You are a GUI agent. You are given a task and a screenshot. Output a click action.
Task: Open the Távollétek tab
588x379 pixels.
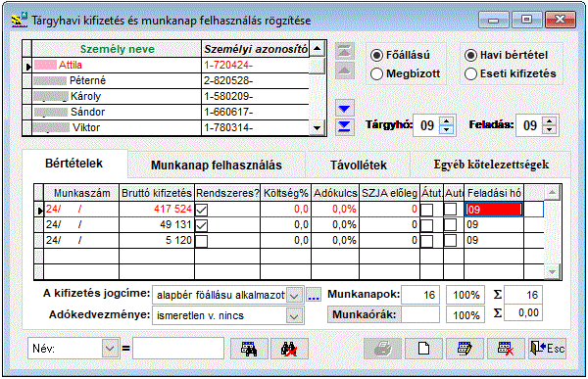coord(358,165)
